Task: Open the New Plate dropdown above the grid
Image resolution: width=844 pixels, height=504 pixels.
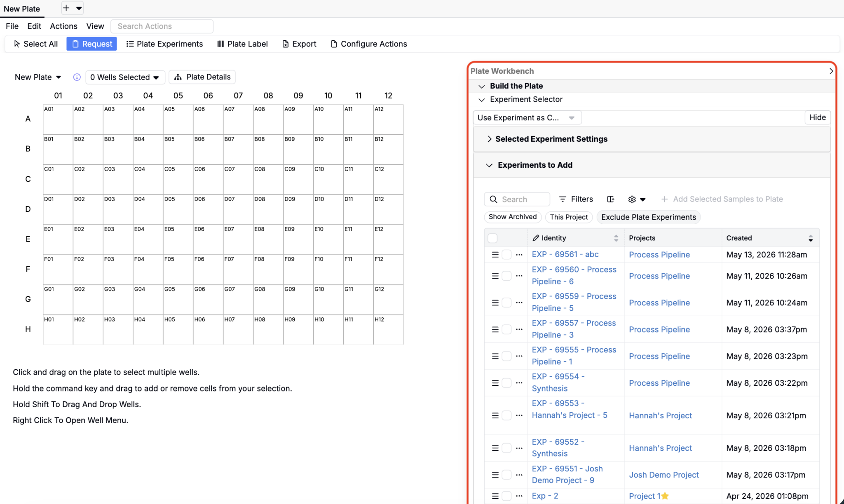Action: (x=38, y=77)
